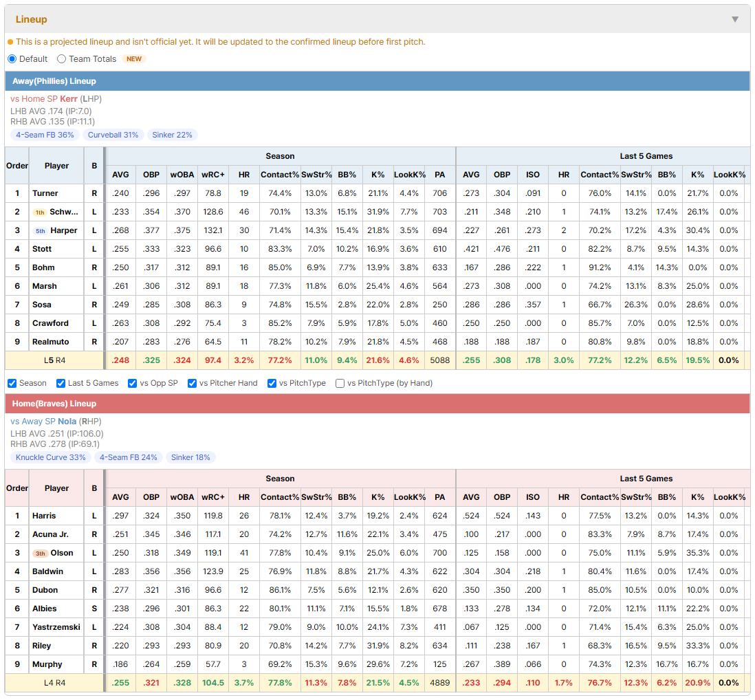Click the 3th badge beside Olson
755x700 pixels.
41,554
